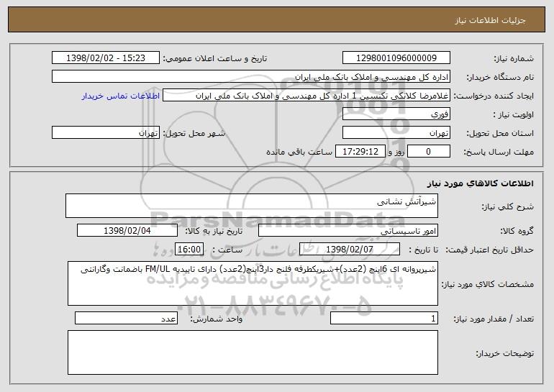This screenshot has width=554, height=392.
Task: Click the general description field شیرآتش نشانی
Action: pyautogui.click(x=252, y=206)
